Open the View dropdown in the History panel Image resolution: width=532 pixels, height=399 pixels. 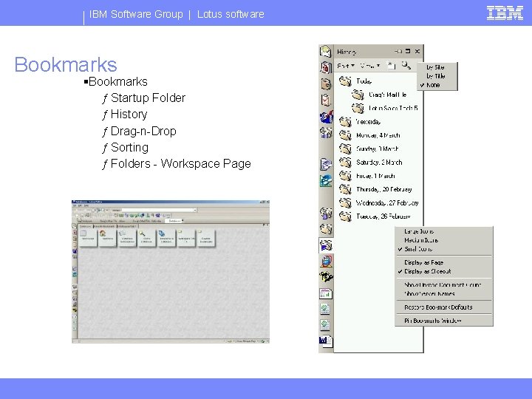pos(370,66)
